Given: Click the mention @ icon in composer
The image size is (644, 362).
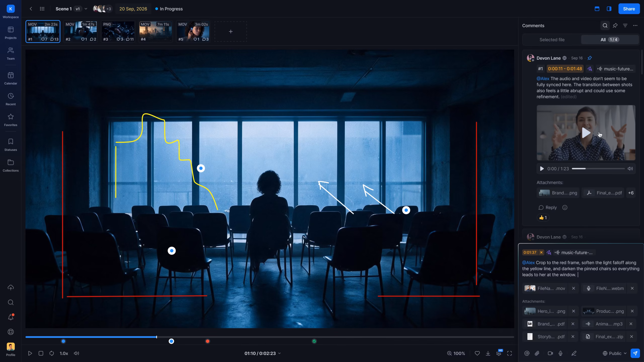Looking at the screenshot, I should click(x=527, y=353).
